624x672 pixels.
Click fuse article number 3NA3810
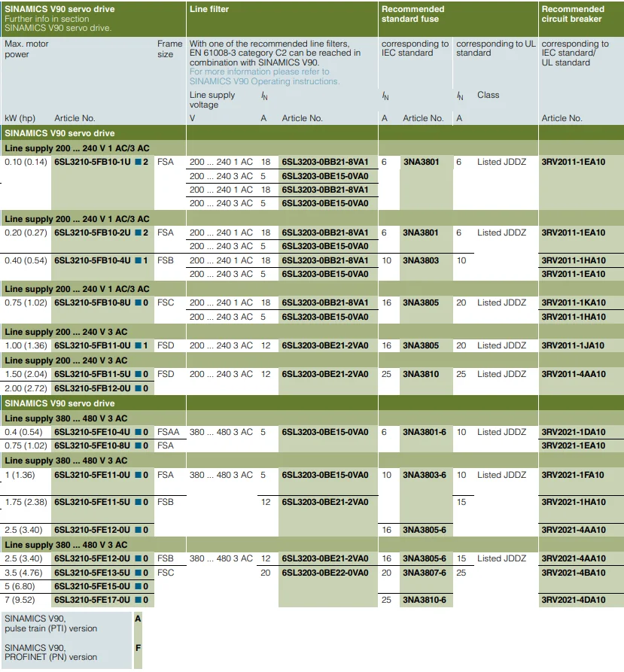coord(421,374)
